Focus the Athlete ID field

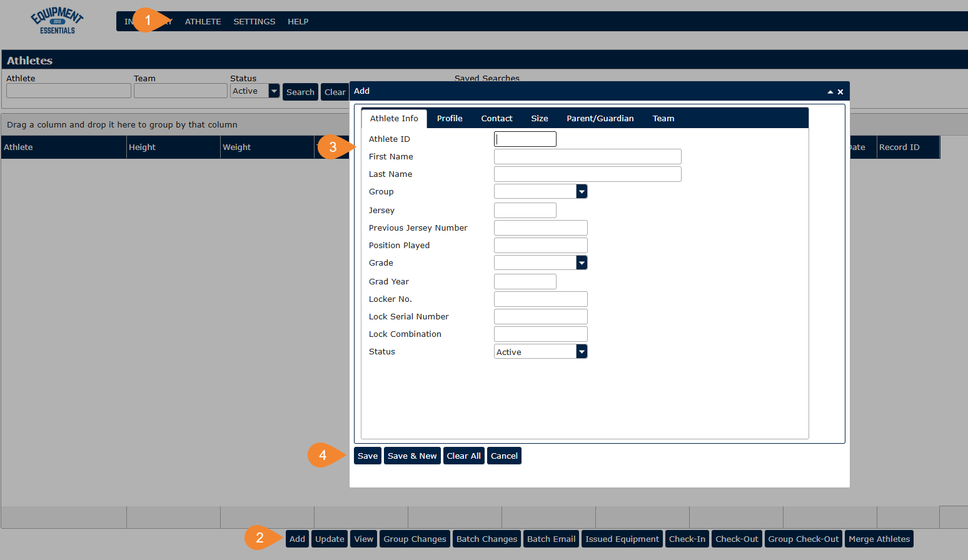(525, 139)
